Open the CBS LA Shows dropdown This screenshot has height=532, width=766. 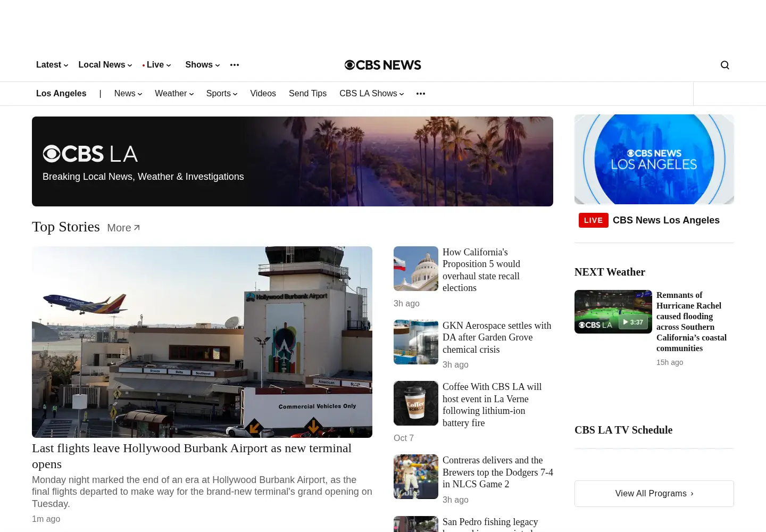(372, 94)
